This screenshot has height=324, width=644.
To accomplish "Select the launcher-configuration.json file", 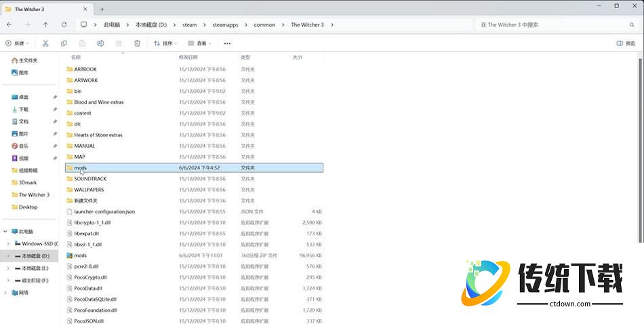I will [x=104, y=211].
